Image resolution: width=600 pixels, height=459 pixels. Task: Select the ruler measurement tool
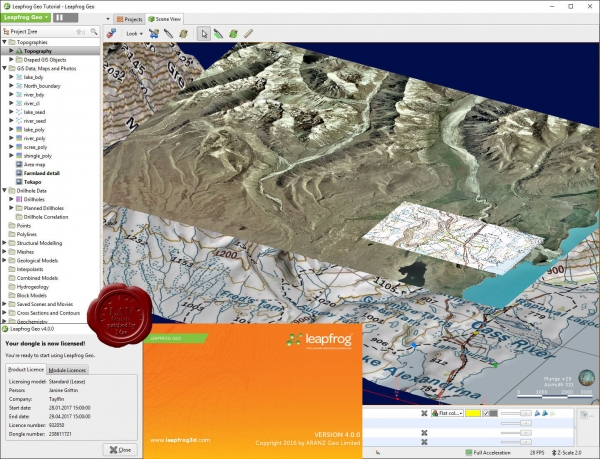pyautogui.click(x=248, y=34)
